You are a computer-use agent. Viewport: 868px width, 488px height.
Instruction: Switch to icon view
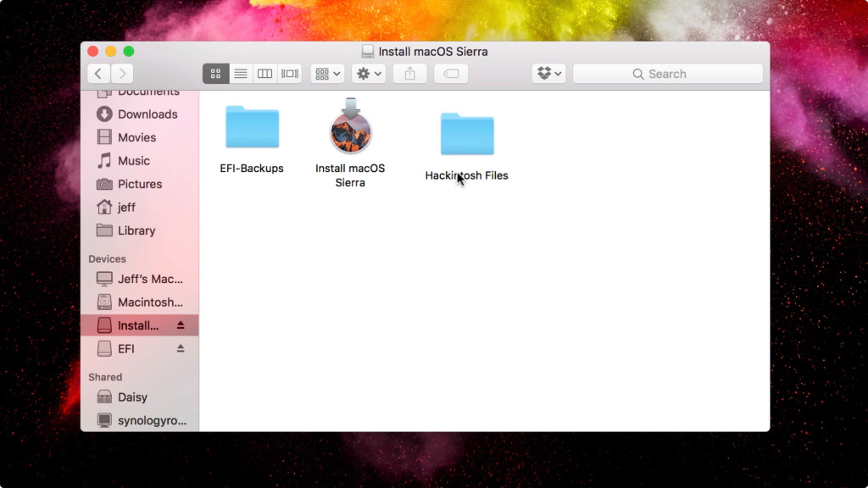click(x=216, y=74)
